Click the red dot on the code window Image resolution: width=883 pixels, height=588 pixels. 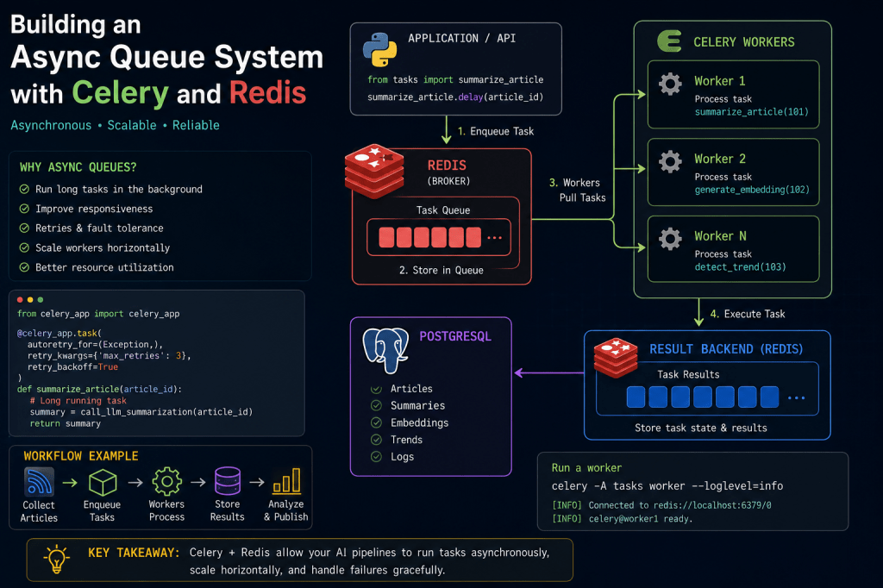21,300
